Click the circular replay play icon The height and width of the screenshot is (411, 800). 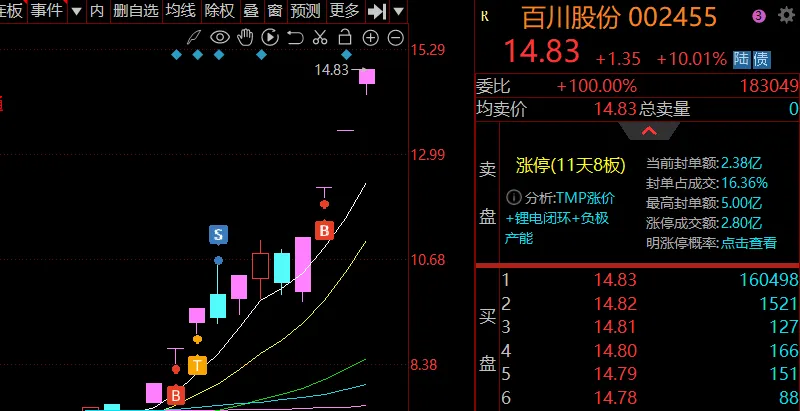[x=270, y=37]
